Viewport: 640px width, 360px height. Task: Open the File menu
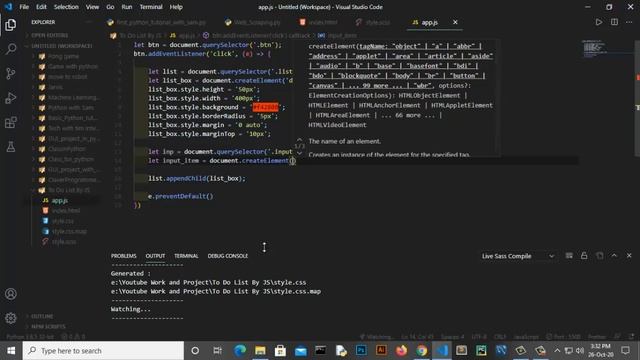click(x=24, y=7)
